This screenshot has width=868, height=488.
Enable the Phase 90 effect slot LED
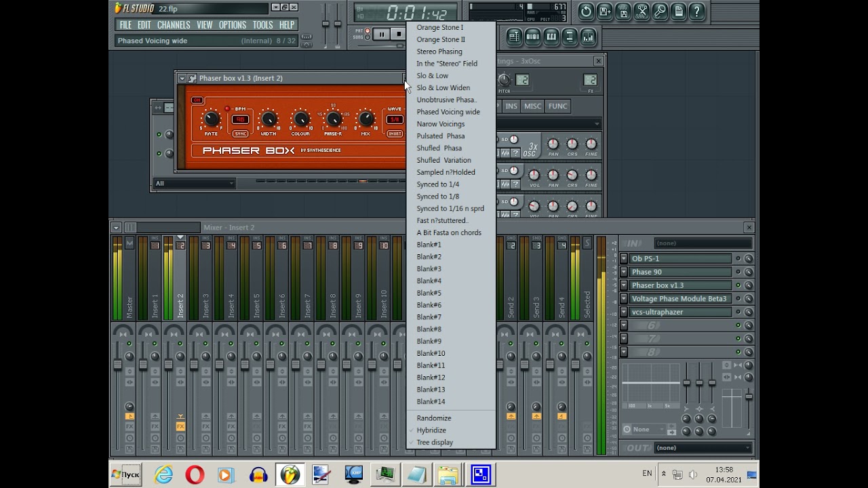738,272
